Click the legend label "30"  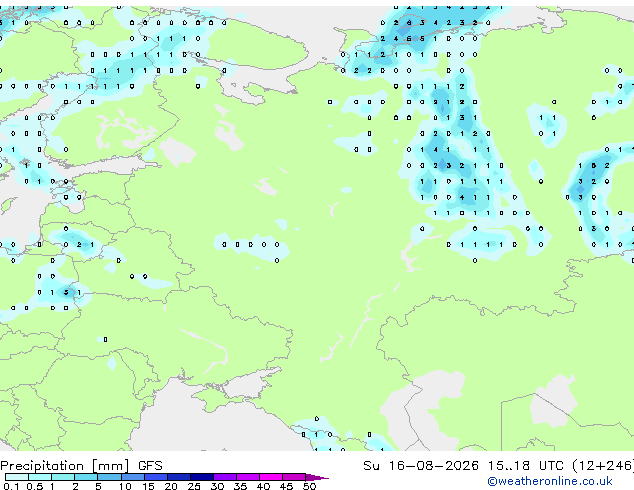(217, 486)
